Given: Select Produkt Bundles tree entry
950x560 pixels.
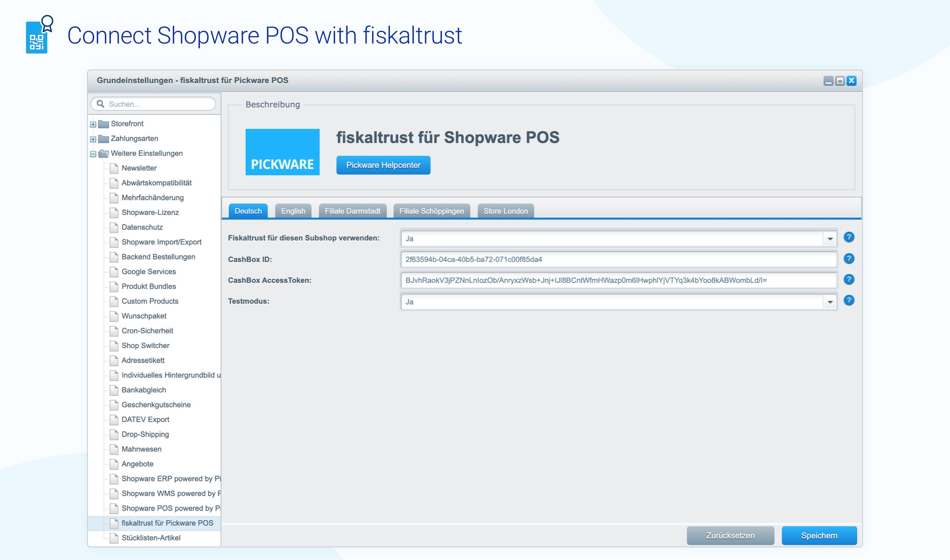Looking at the screenshot, I should (149, 286).
